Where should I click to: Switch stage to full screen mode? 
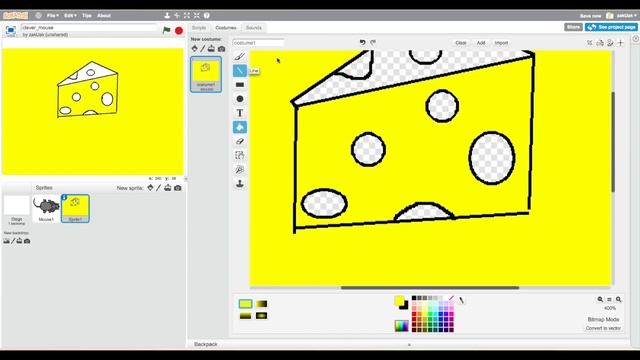coord(11,31)
